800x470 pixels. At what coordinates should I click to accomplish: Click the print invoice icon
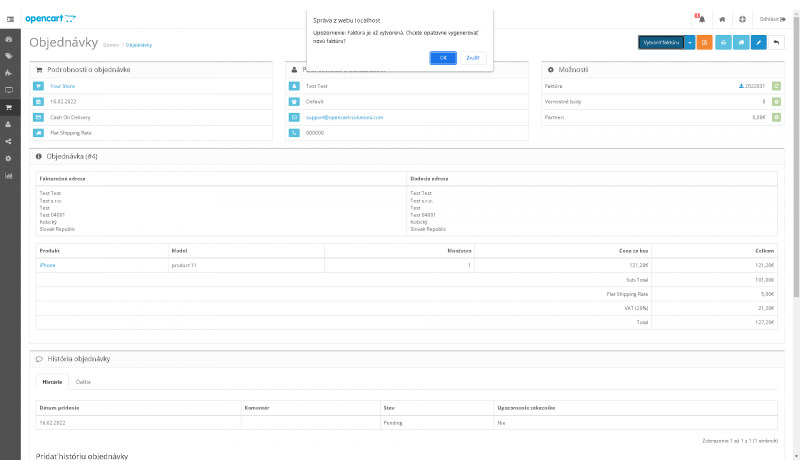723,43
